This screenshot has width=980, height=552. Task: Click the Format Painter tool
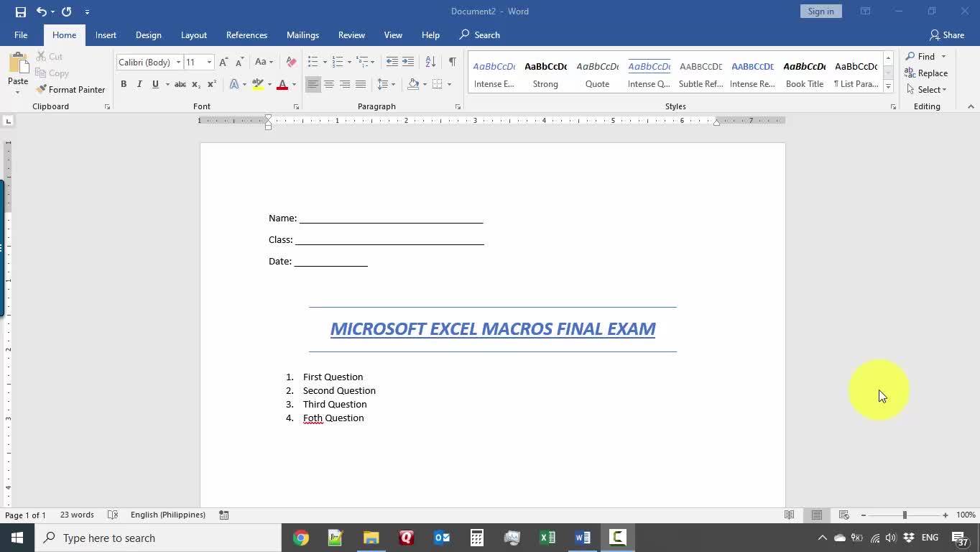click(70, 90)
